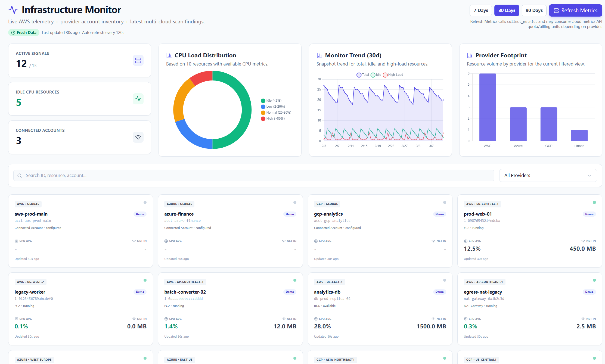Click the chart icon beside Provider Footprint
This screenshot has width=605, height=364.
(470, 55)
